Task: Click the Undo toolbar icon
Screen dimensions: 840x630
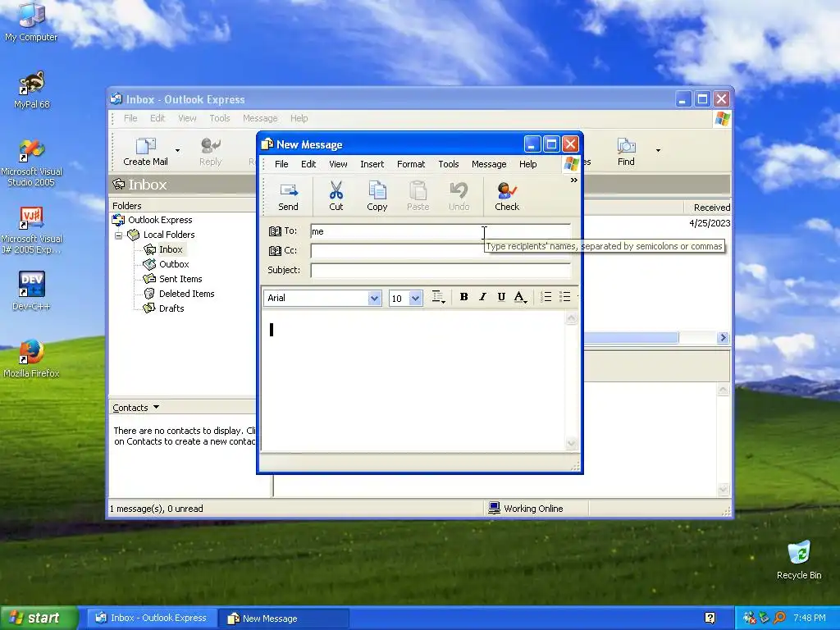Action: [459, 196]
